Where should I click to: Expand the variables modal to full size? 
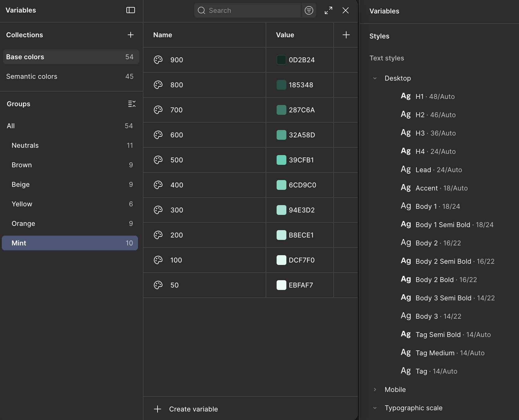pos(328,10)
